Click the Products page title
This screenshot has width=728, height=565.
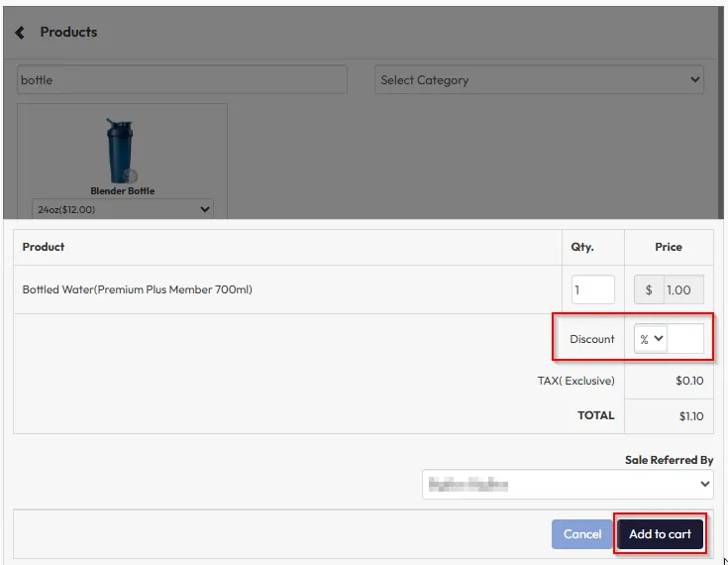point(68,32)
